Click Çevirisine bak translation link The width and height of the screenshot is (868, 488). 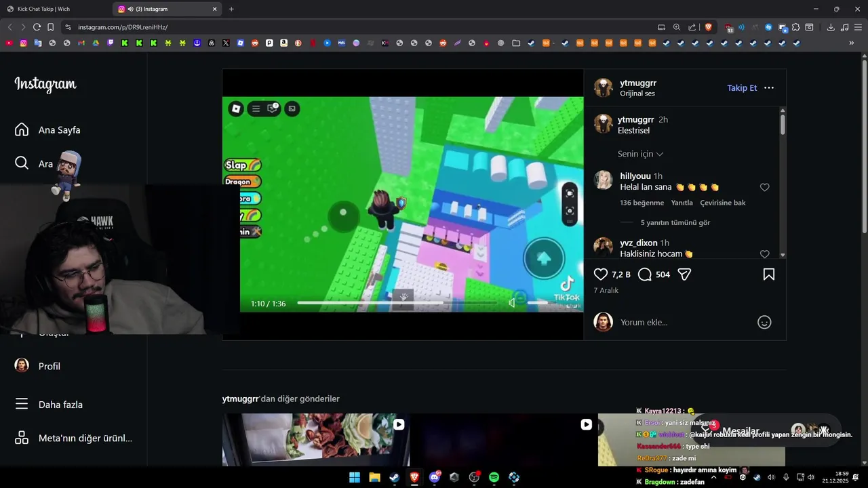pos(723,203)
